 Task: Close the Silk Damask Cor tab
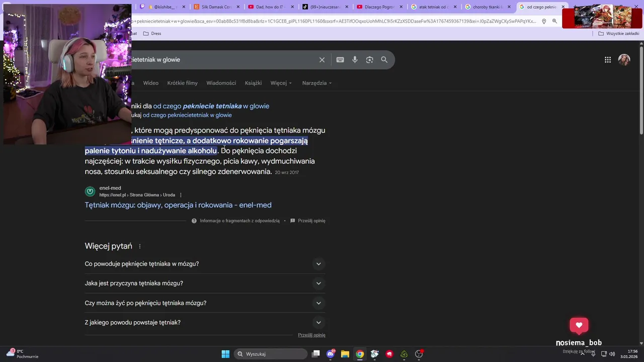pyautogui.click(x=238, y=7)
